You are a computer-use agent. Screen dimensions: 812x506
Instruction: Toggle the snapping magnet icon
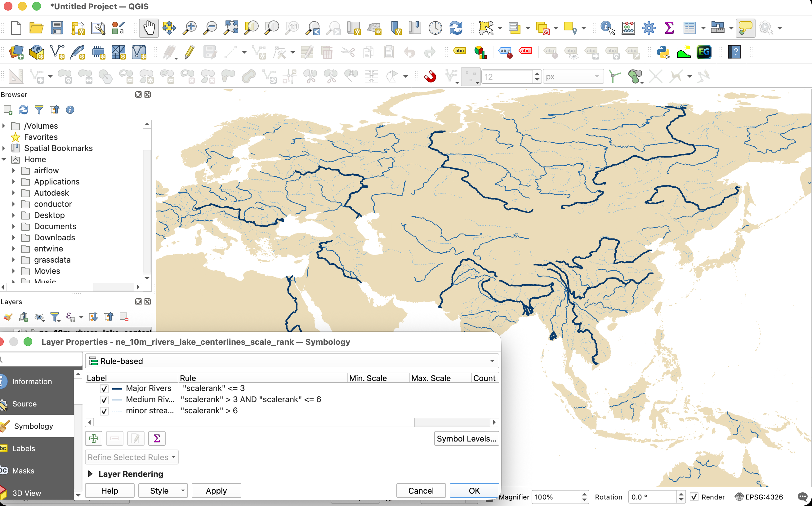pyautogui.click(x=430, y=77)
